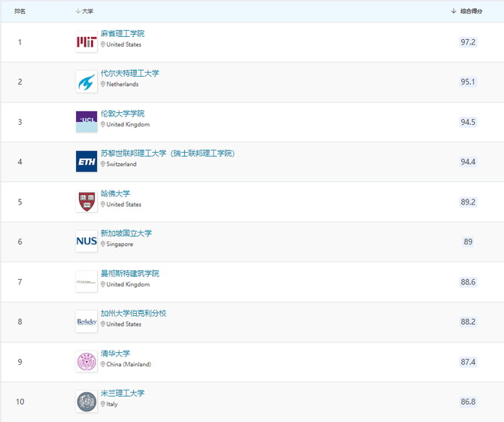This screenshot has height=422, width=504.
Task: Click the 87.4 score badge
Action: point(468,362)
